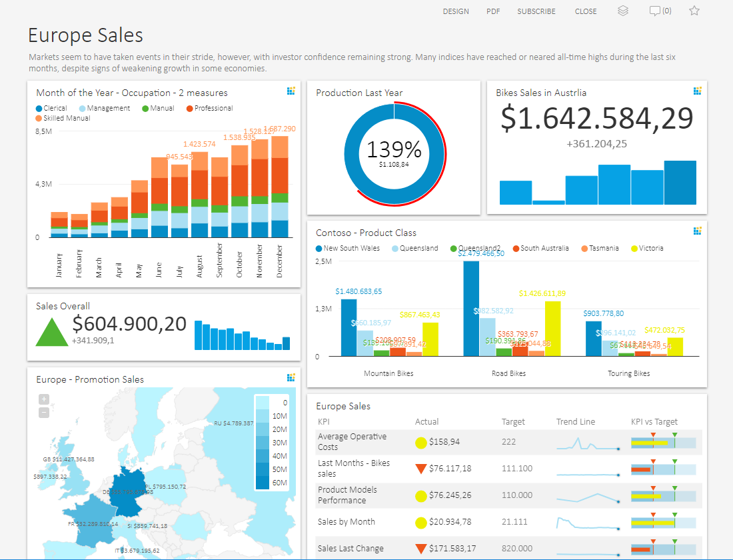Click trend line for Product Models Performance

pos(588,498)
